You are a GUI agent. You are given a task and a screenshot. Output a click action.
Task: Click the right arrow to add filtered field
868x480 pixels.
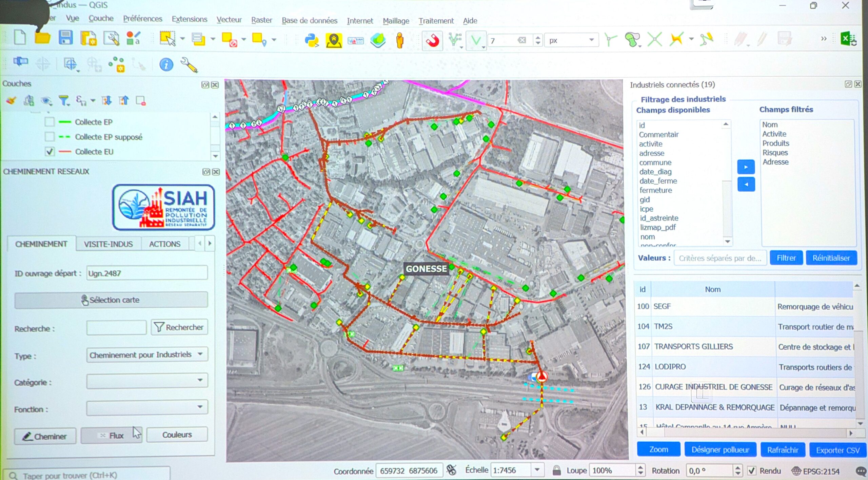tap(746, 167)
